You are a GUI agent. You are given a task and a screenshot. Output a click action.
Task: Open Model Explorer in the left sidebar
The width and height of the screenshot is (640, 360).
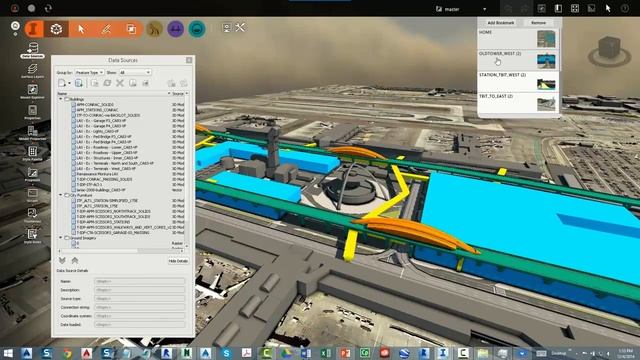33,91
